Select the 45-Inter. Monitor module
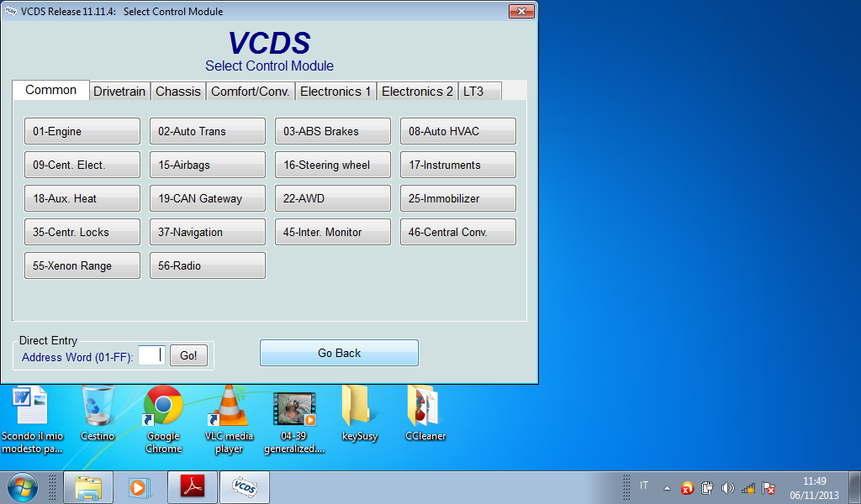Image resolution: width=861 pixels, height=504 pixels. (333, 232)
